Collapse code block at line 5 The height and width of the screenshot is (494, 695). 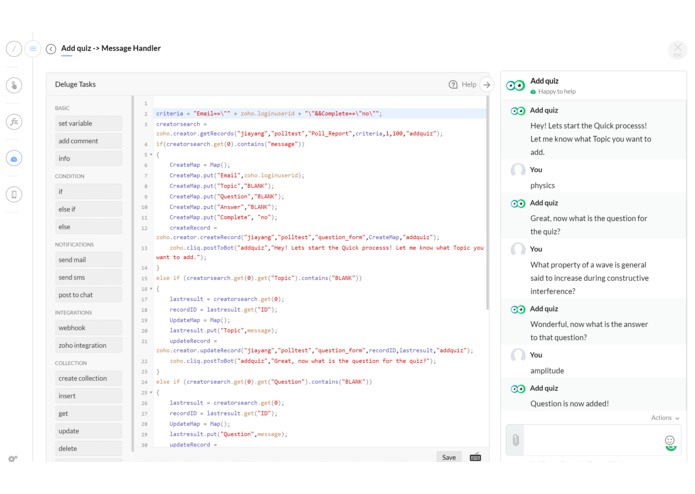[x=151, y=155]
